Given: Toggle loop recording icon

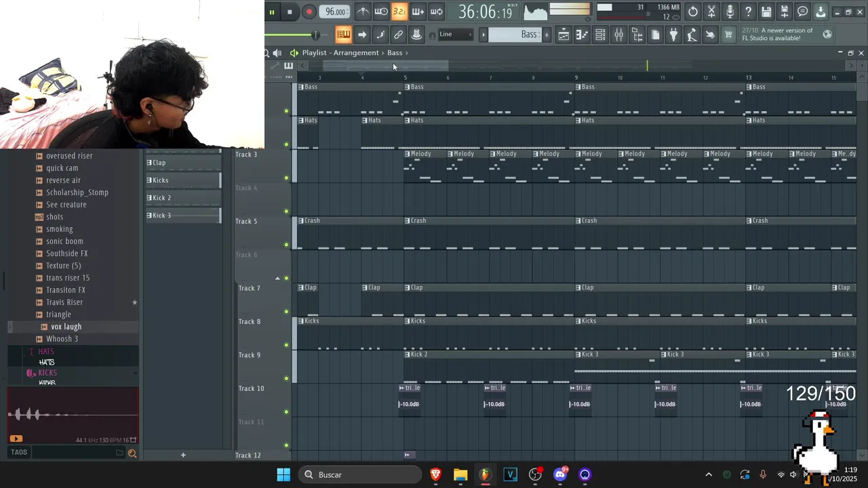Looking at the screenshot, I should (436, 12).
